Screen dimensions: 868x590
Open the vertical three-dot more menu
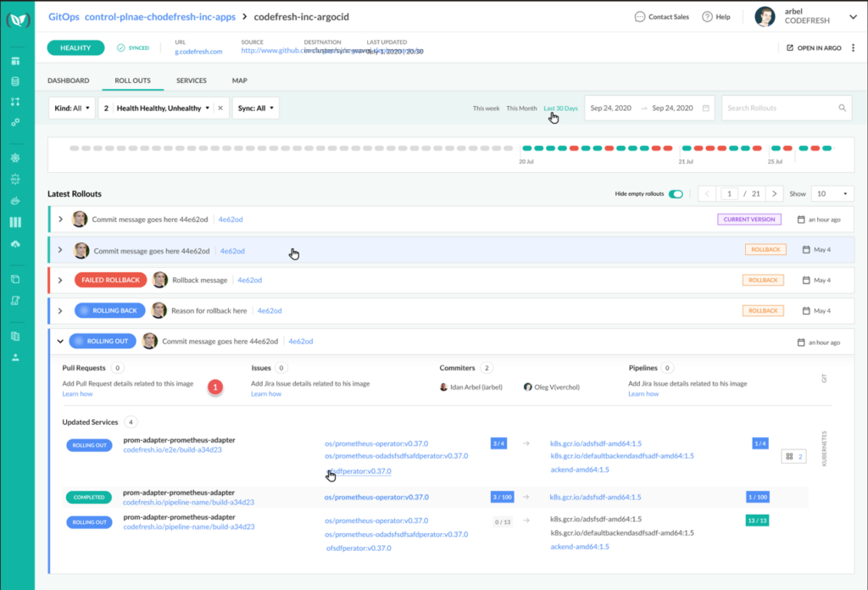853,47
